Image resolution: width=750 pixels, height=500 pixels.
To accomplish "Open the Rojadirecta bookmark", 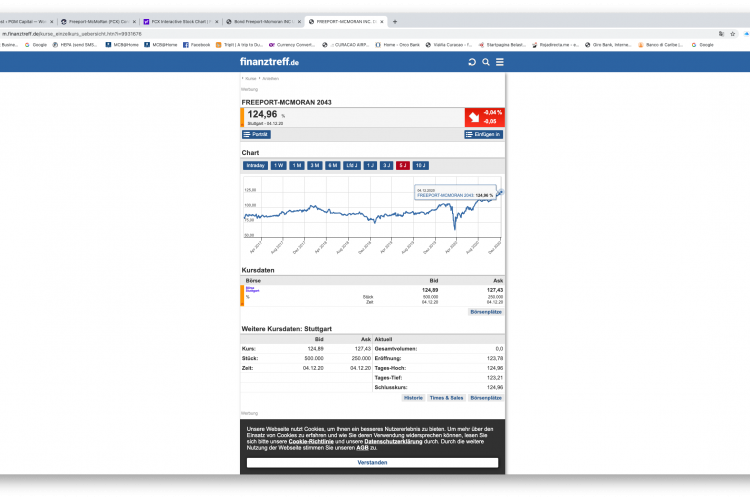I will [x=555, y=44].
